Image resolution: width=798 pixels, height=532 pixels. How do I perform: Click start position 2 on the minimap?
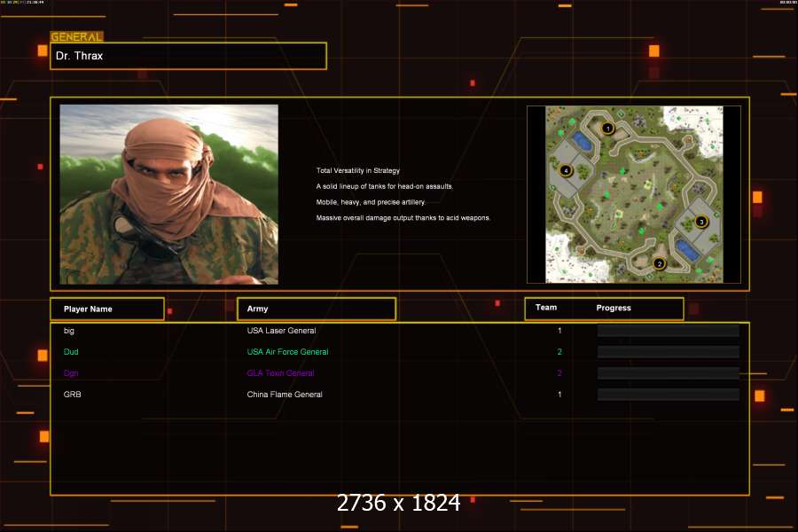coord(659,263)
